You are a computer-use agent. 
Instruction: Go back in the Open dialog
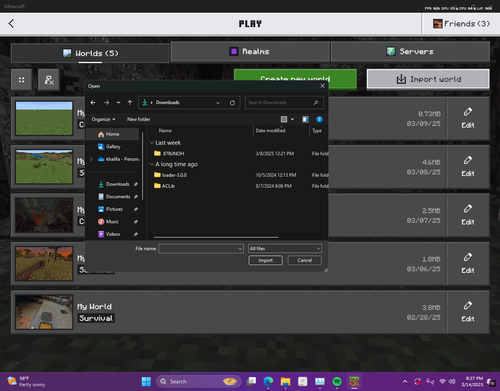(93, 103)
